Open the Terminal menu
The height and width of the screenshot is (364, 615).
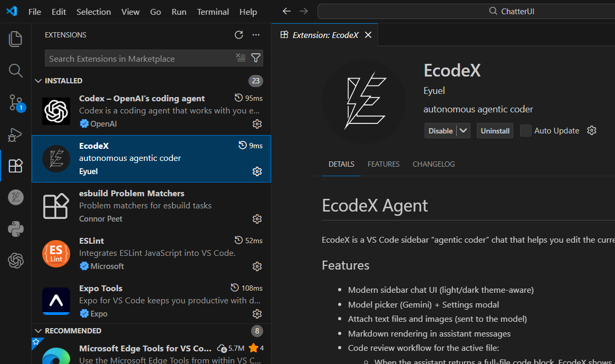pyautogui.click(x=213, y=11)
